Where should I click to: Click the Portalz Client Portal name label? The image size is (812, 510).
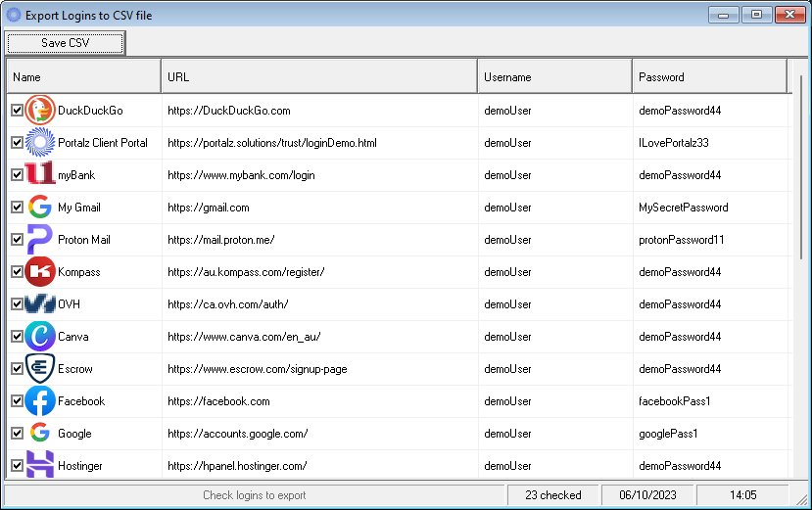103,142
